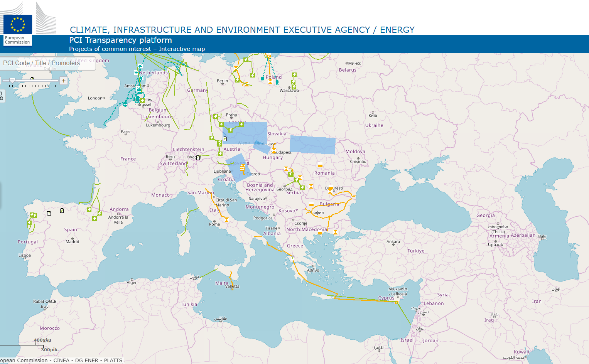
Task: Open the orange square marker at Cyprus
Action: [397, 302]
